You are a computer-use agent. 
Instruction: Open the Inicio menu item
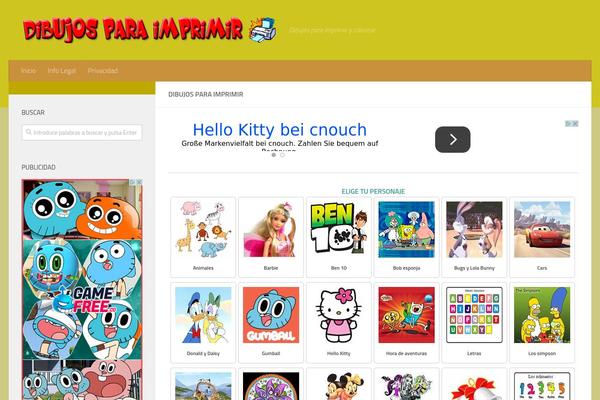tap(28, 70)
